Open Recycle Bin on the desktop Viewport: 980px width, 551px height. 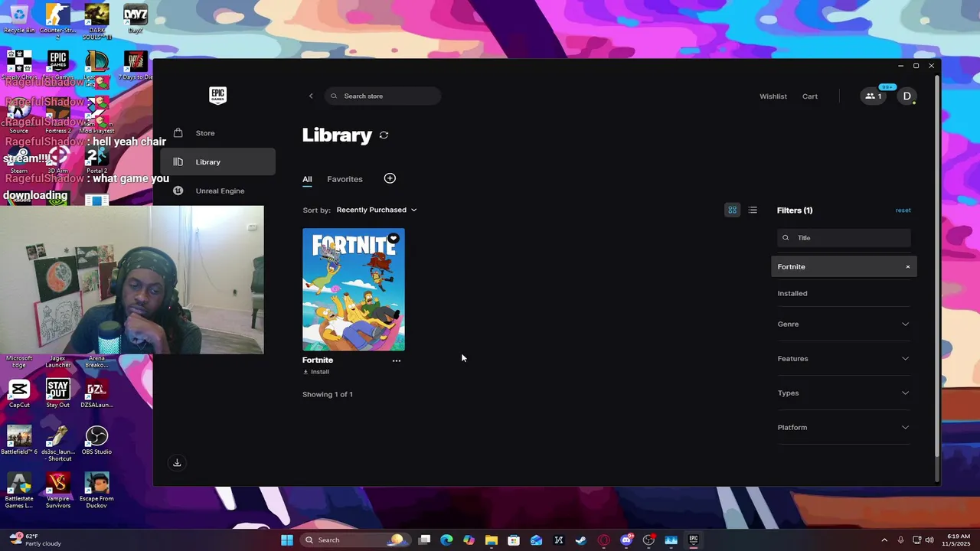[x=19, y=19]
